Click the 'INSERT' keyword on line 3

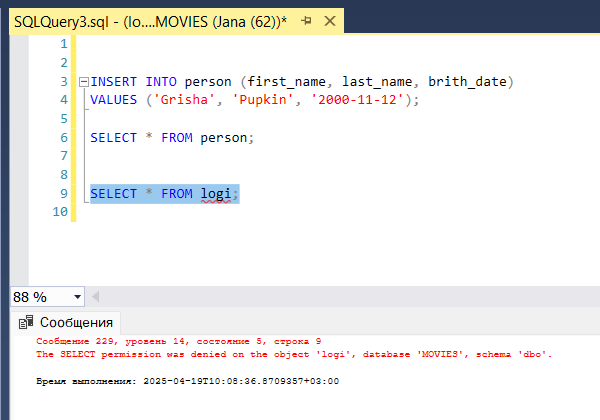(x=113, y=82)
